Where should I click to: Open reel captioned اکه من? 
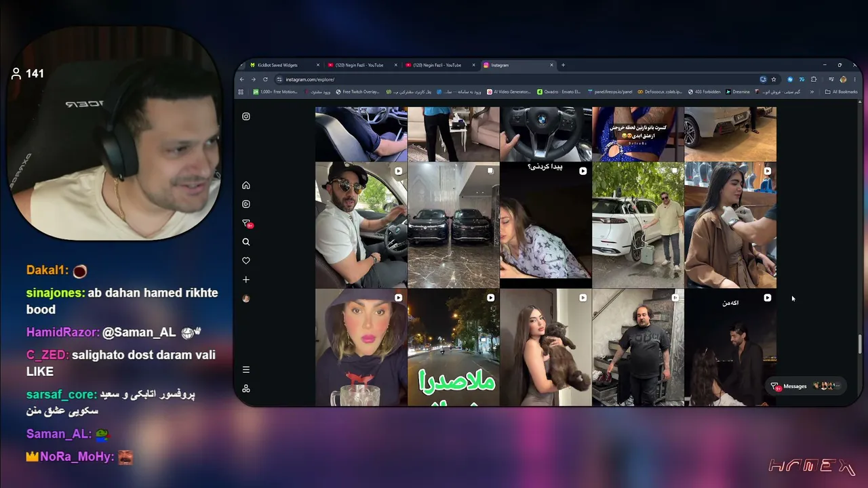point(730,348)
